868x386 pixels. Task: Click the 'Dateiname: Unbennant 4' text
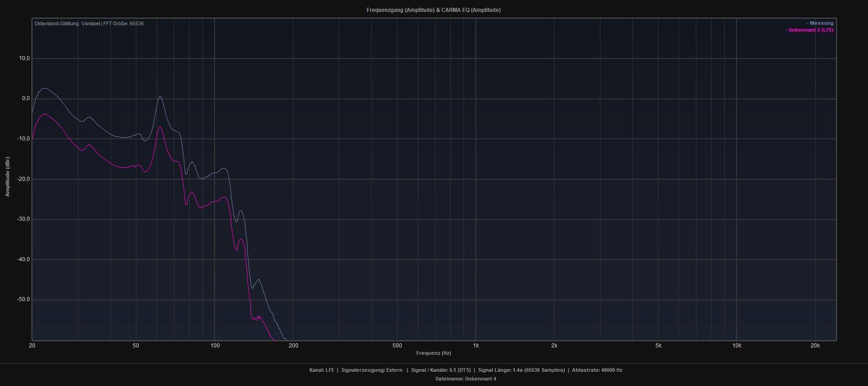tap(466, 379)
